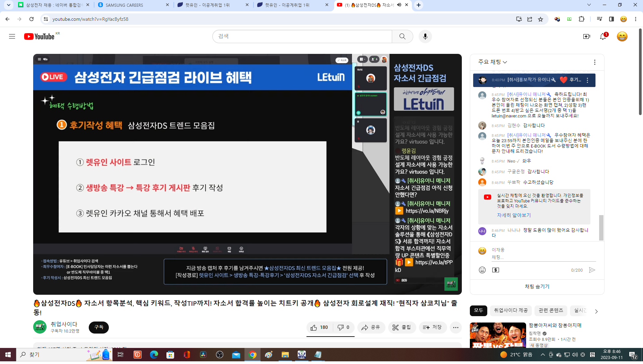Click the live chat scrollbar
The height and width of the screenshot is (364, 643).
pos(601,227)
